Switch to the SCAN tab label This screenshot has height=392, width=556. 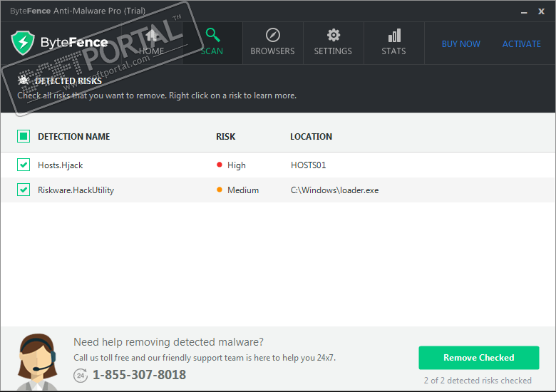[x=212, y=51]
